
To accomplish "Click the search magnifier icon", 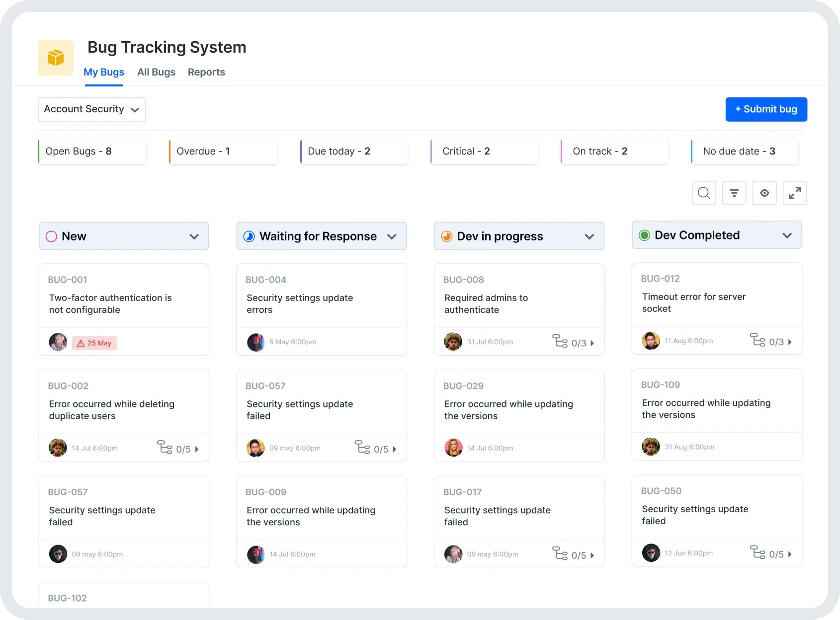I will 704,193.
